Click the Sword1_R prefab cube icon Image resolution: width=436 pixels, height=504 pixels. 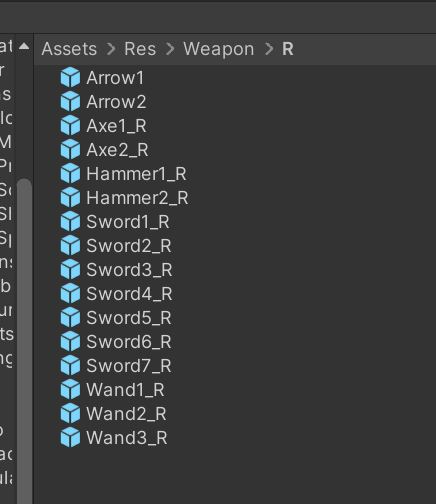tap(70, 221)
